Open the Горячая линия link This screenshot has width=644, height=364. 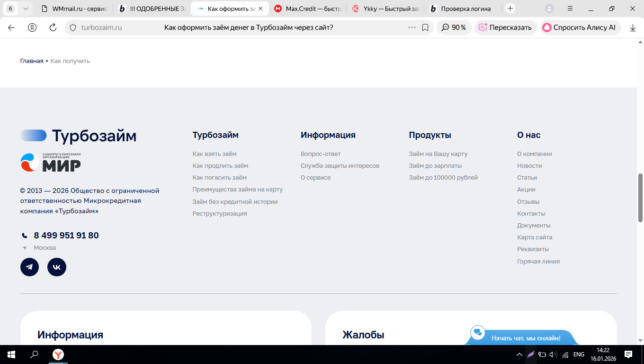tap(538, 261)
